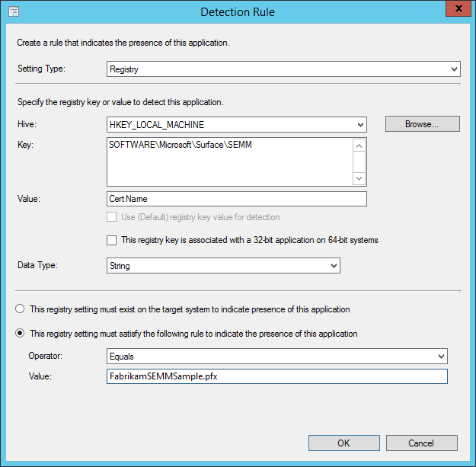Open the Data Type dropdown

click(x=223, y=266)
